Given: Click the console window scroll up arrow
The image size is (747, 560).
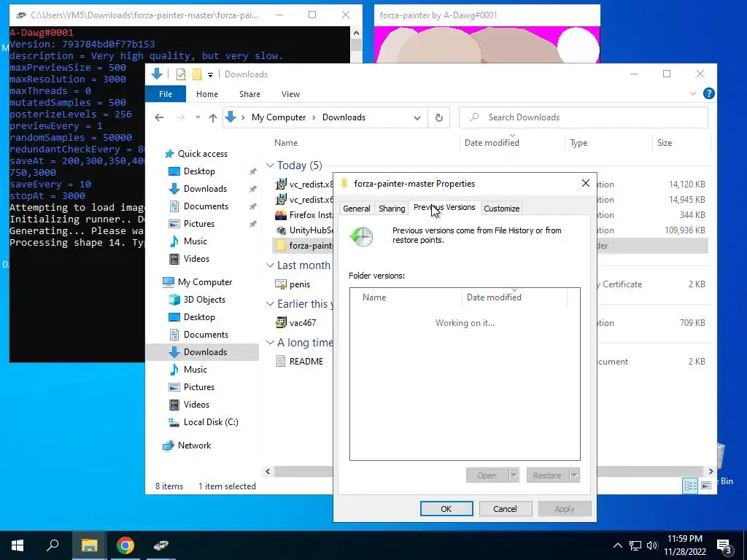Looking at the screenshot, I should [356, 33].
